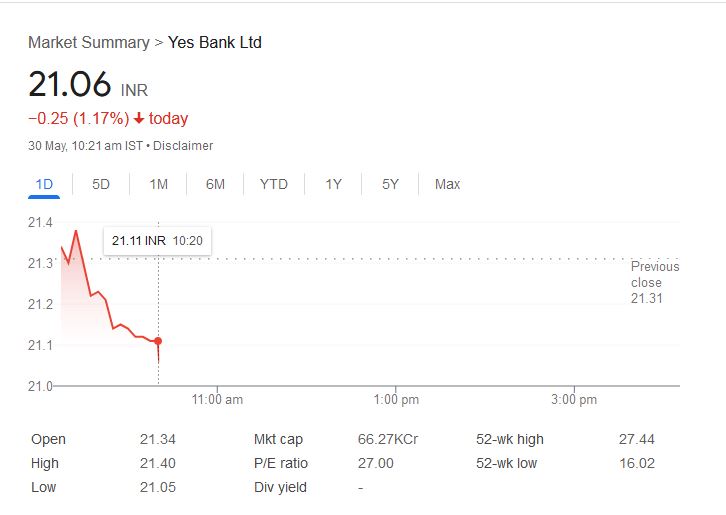Open the Disclaimer link

click(x=183, y=146)
